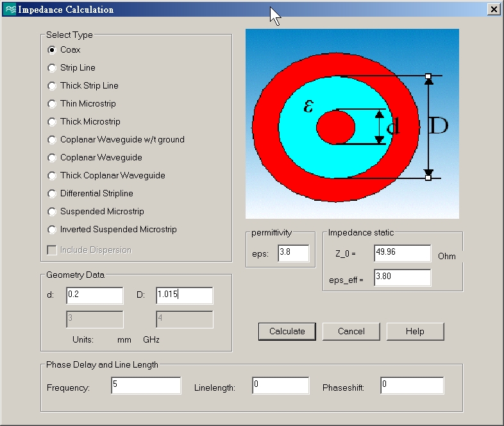The width and height of the screenshot is (504, 426).
Task: Focus the inner diameter d field
Action: (94, 295)
